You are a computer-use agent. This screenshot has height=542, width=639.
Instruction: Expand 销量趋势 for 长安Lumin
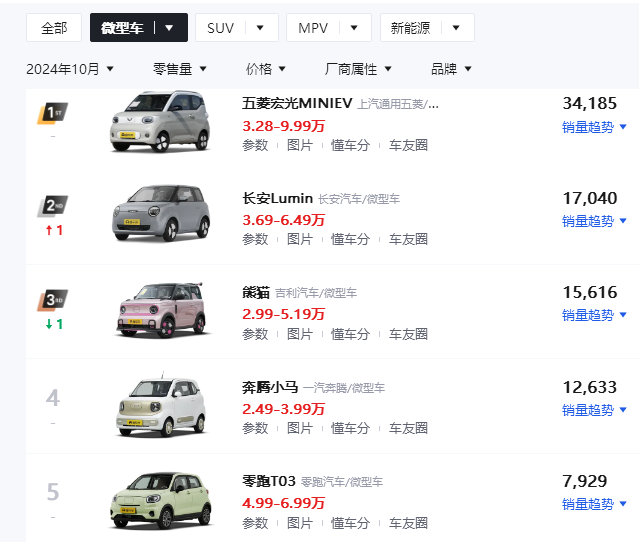(594, 222)
